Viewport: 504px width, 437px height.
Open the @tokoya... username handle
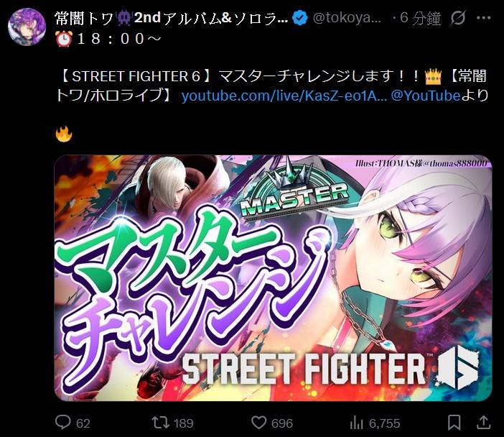coord(347,19)
